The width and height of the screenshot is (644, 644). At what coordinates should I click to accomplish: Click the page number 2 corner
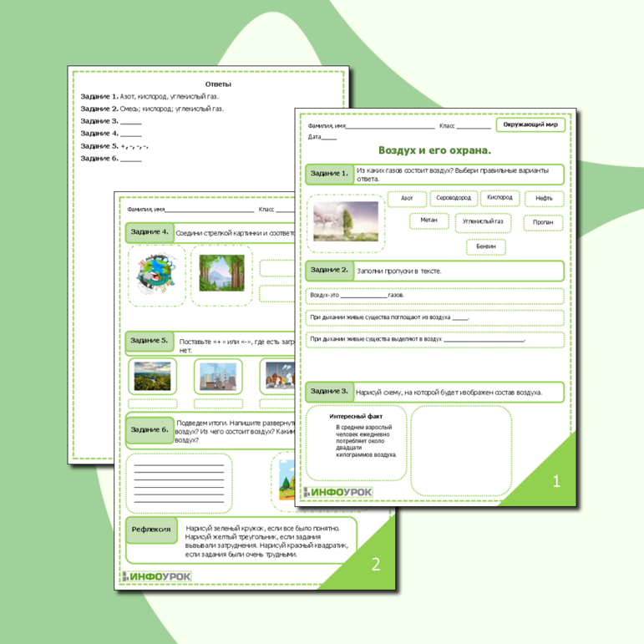[375, 565]
